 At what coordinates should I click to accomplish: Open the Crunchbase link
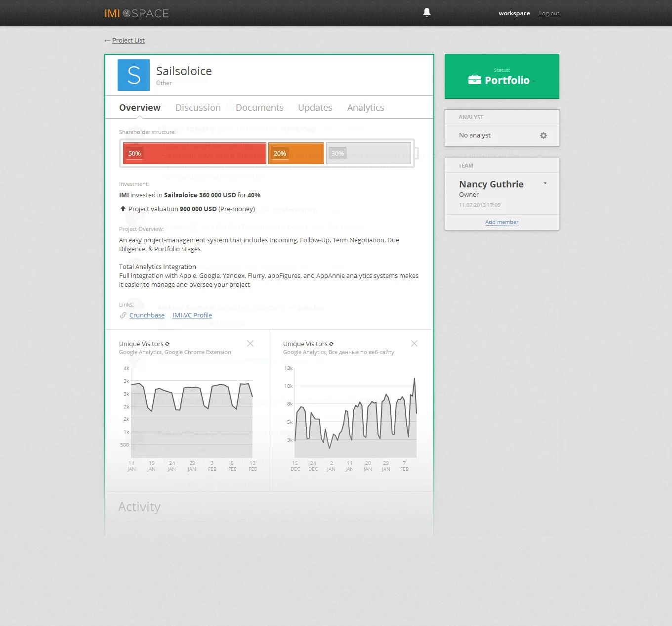147,315
